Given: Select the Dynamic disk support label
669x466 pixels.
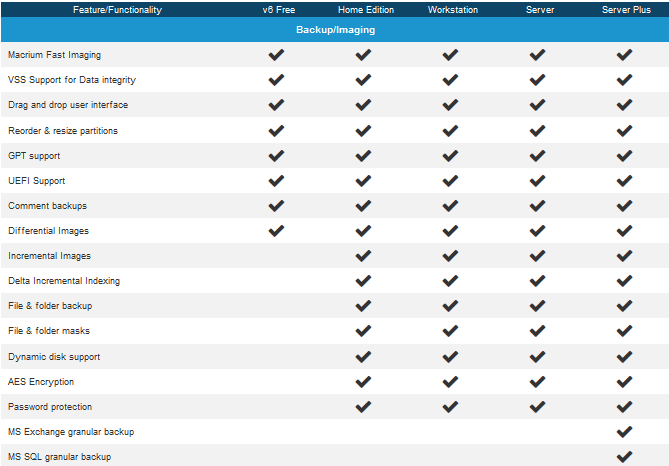Looking at the screenshot, I should tap(54, 357).
